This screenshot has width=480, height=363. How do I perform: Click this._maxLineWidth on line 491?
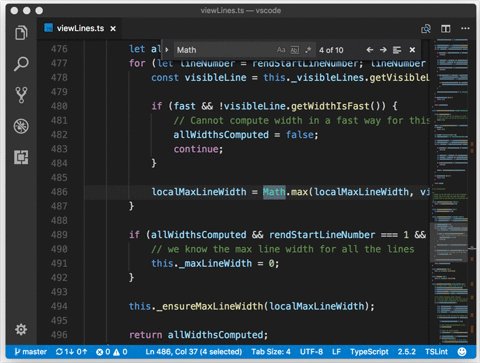pyautogui.click(x=202, y=263)
